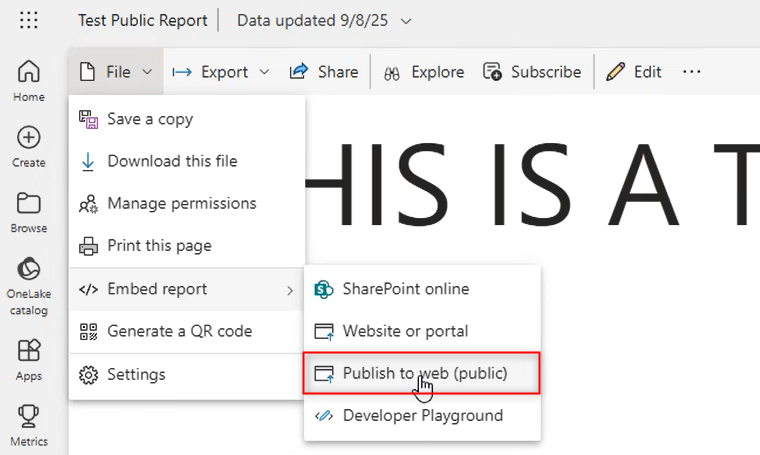Open the app launcher waffle icon
This screenshot has height=455, width=760.
click(29, 20)
